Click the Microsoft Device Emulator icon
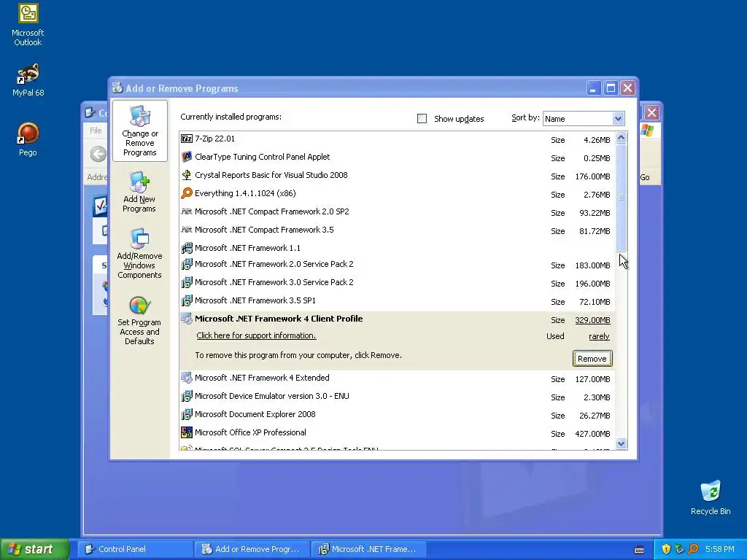The height and width of the screenshot is (560, 747). click(x=187, y=396)
